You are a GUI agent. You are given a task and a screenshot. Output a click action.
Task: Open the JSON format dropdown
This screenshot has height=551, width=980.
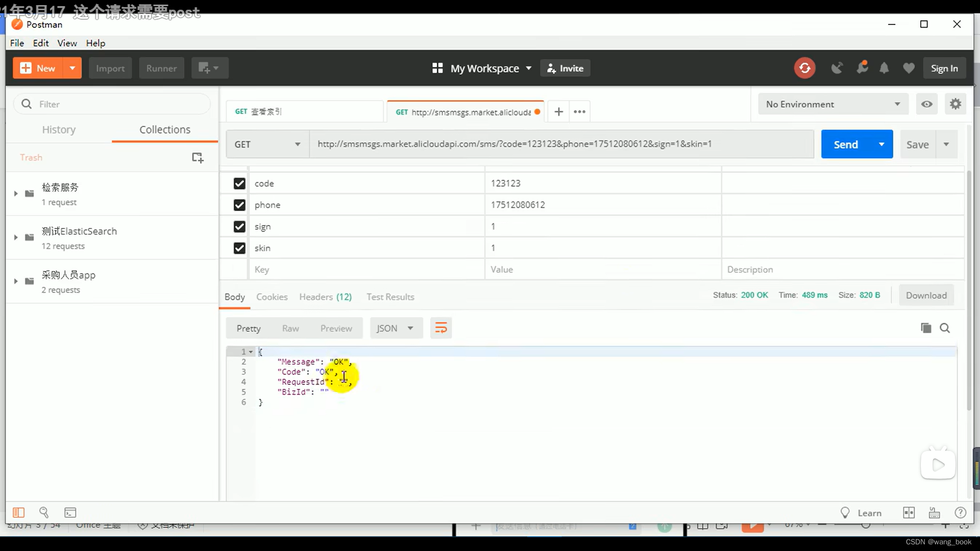(x=396, y=328)
